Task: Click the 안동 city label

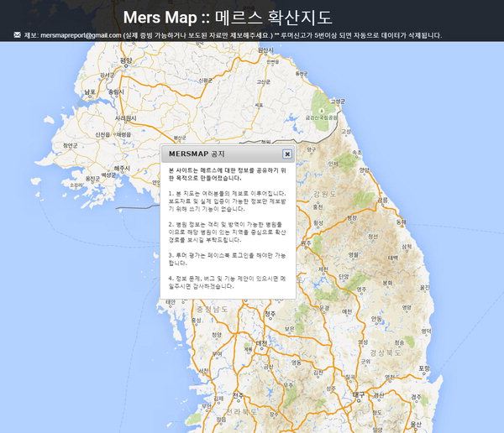Action: (x=376, y=319)
